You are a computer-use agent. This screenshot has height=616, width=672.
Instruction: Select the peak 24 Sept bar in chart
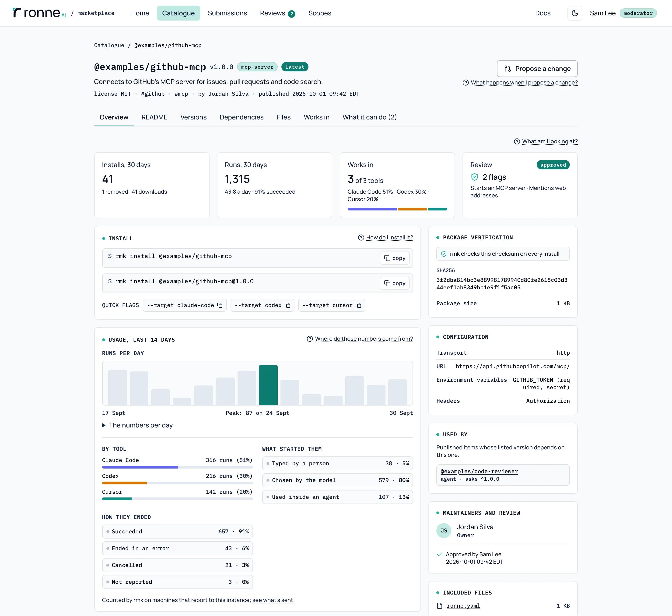(268, 385)
